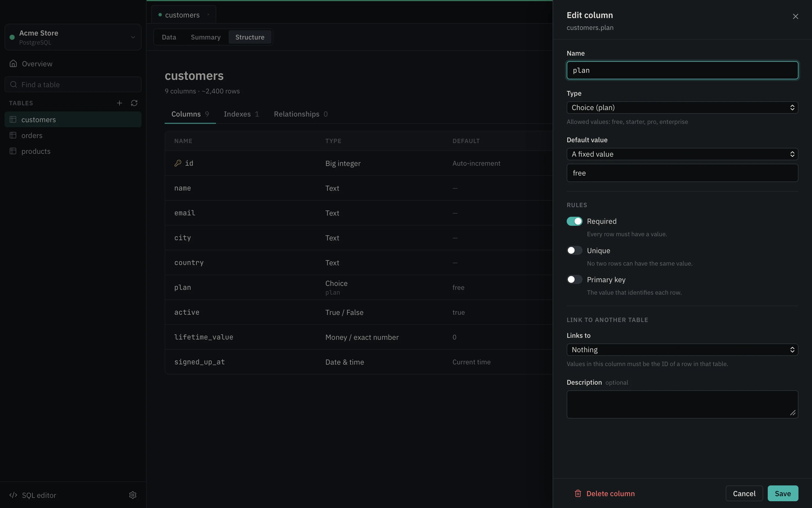Click the products table icon

(13, 151)
